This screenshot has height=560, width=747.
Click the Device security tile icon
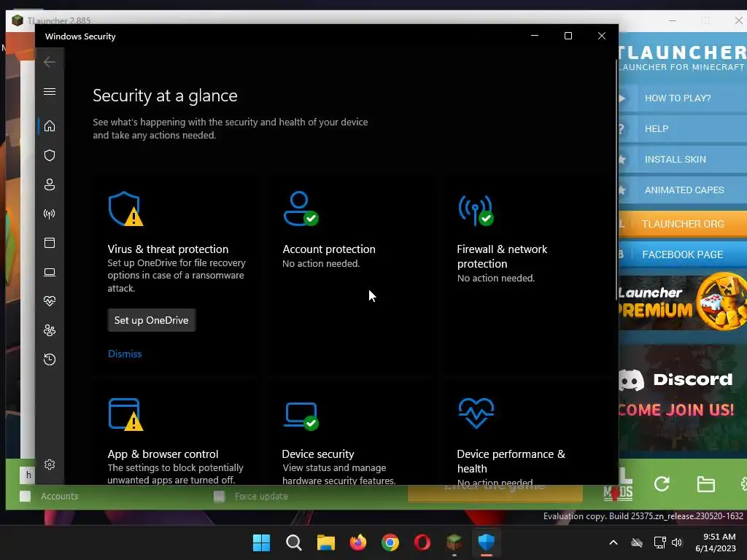coord(301,416)
